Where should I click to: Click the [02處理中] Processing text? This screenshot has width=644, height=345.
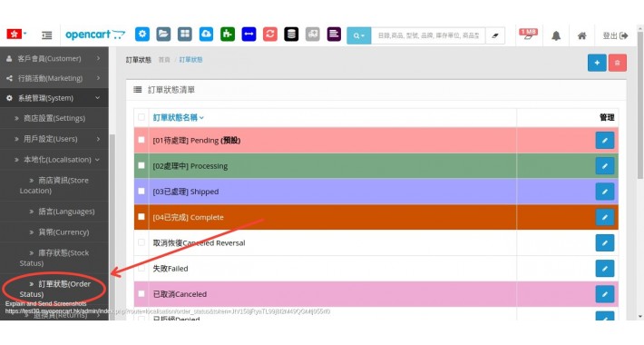(190, 166)
